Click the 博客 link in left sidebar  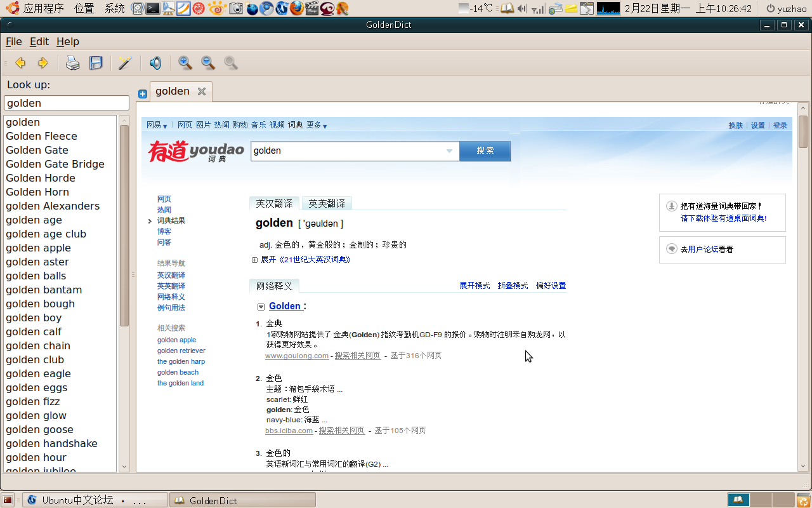coord(164,231)
